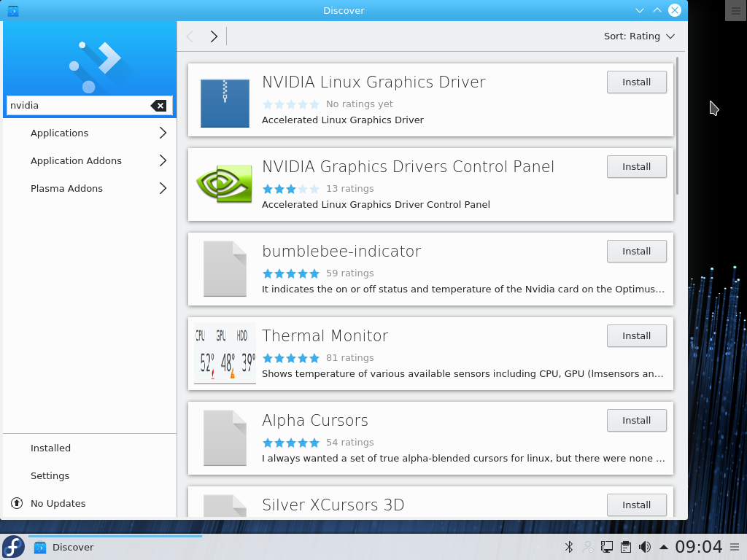Install NVIDIA Graphics Drivers Control Panel

click(636, 167)
